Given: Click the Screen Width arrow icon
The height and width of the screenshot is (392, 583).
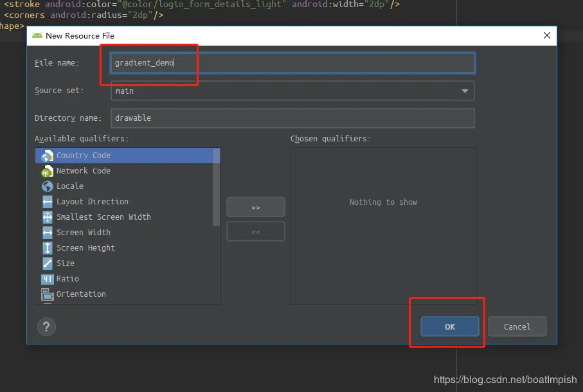Looking at the screenshot, I should click(47, 233).
